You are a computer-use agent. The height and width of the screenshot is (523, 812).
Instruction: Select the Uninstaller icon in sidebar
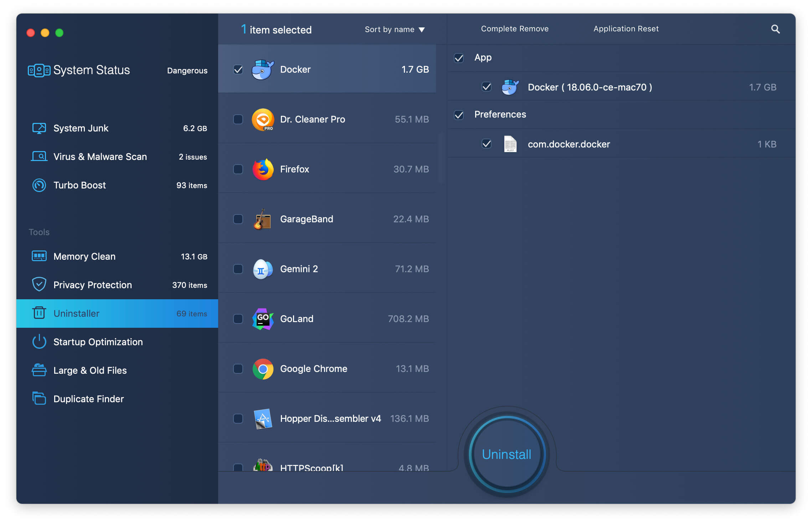[x=39, y=314]
